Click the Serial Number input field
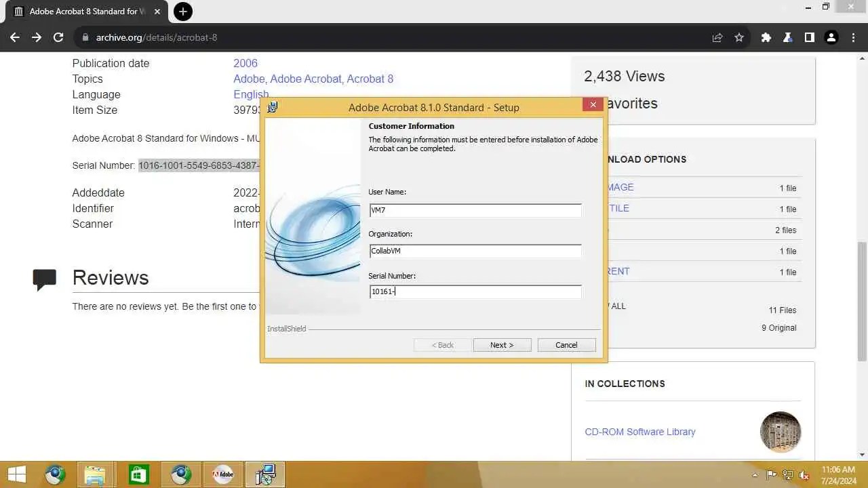 pos(475,291)
